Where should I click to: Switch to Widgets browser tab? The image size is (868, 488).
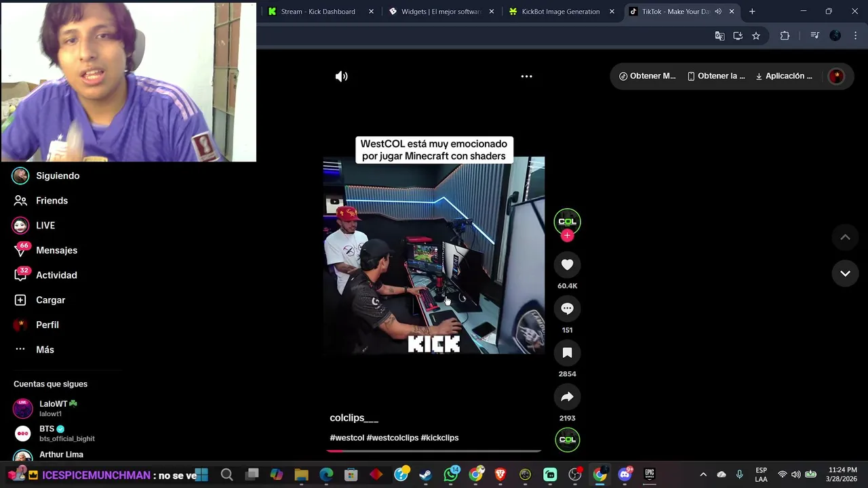(442, 12)
